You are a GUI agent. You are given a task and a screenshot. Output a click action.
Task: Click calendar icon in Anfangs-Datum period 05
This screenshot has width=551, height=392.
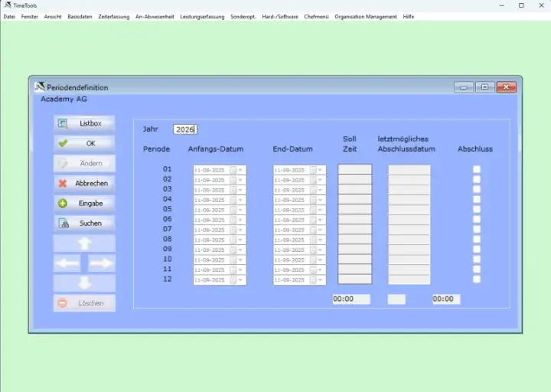[x=233, y=210]
